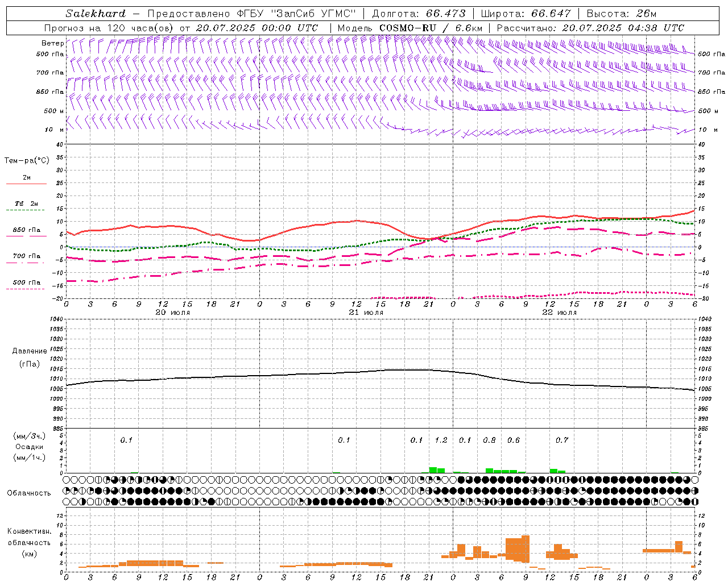
Task: Click the station name "Salekhard" in header
Action: coord(96,14)
